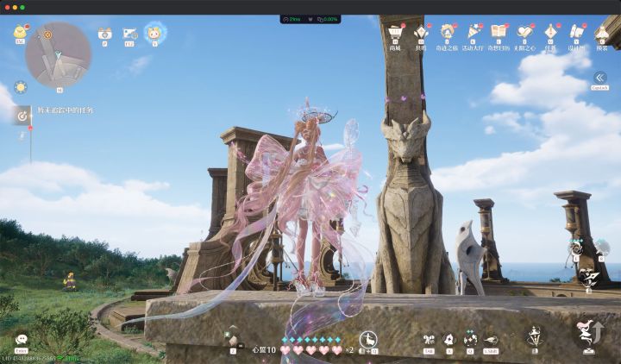Open the diamond-shaped icon next to 商城
This screenshot has width=621, height=364.
[421, 32]
